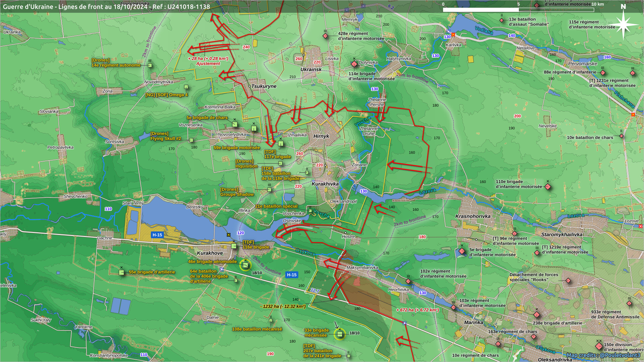Click the 5e brigade de chars green icon

click(235, 124)
